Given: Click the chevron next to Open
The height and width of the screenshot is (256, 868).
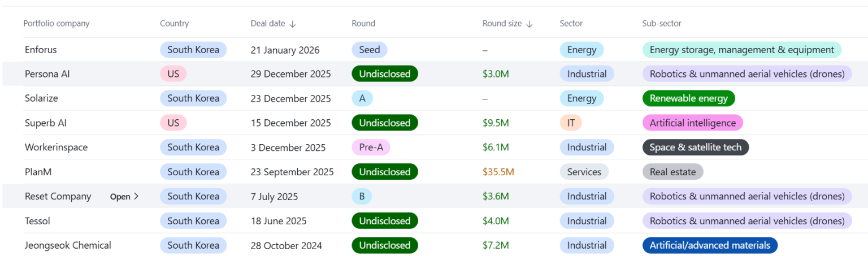Looking at the screenshot, I should pos(136,197).
